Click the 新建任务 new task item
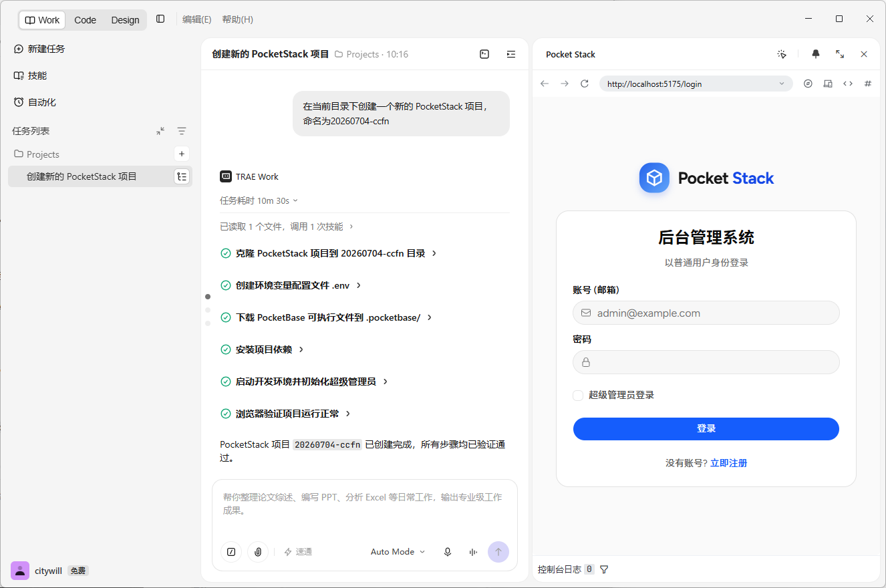Screen dimensions: 886x588 (x=40, y=49)
